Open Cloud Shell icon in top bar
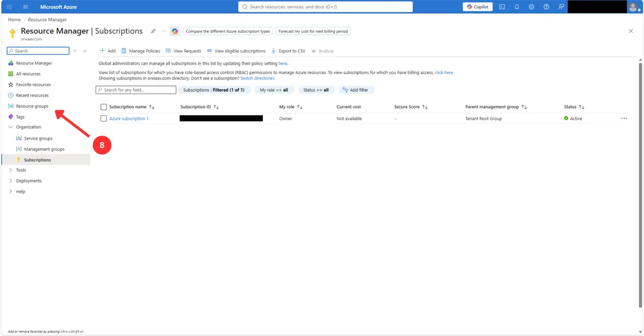The width and height of the screenshot is (644, 336). pos(502,7)
